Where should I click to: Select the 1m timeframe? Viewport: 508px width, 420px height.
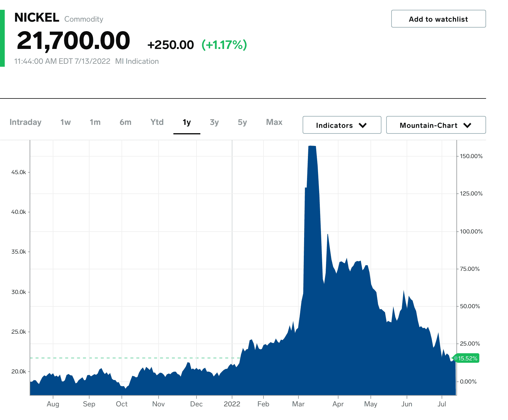click(95, 122)
